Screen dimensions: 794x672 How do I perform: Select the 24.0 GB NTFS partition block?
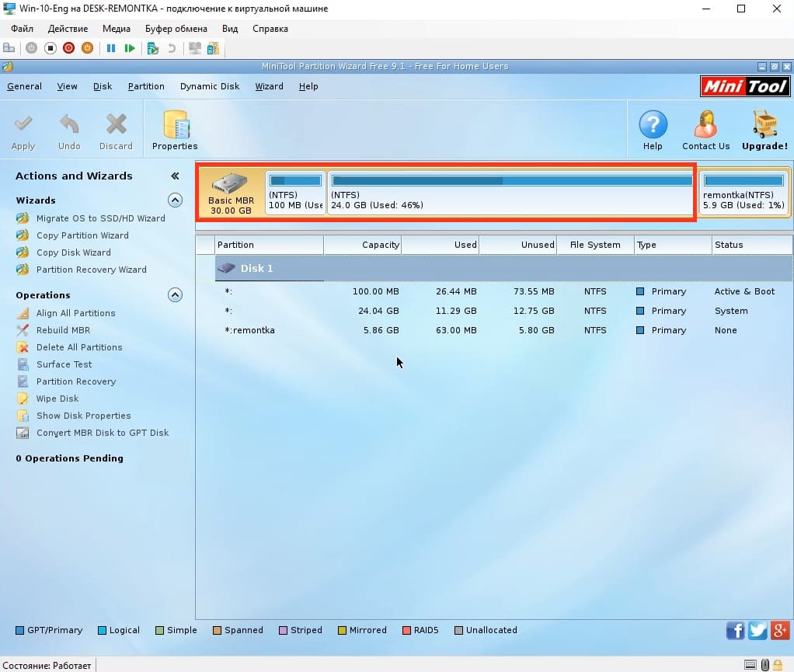(x=510, y=193)
